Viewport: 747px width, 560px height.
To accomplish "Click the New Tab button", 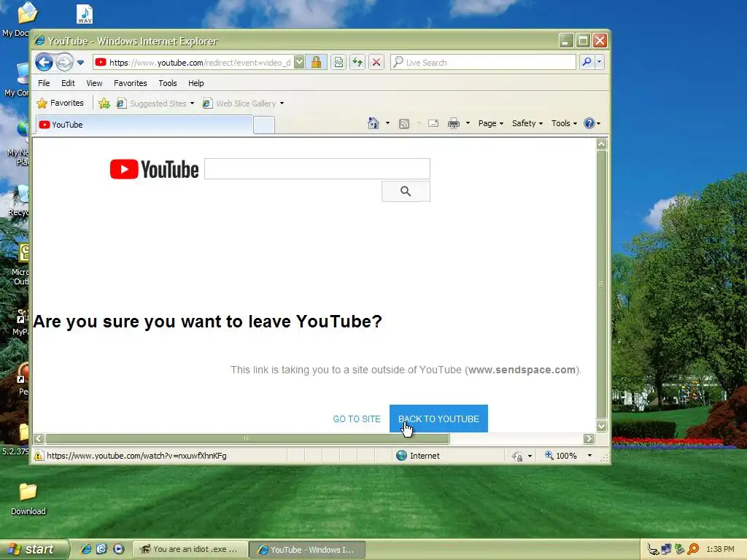I will pos(264,125).
